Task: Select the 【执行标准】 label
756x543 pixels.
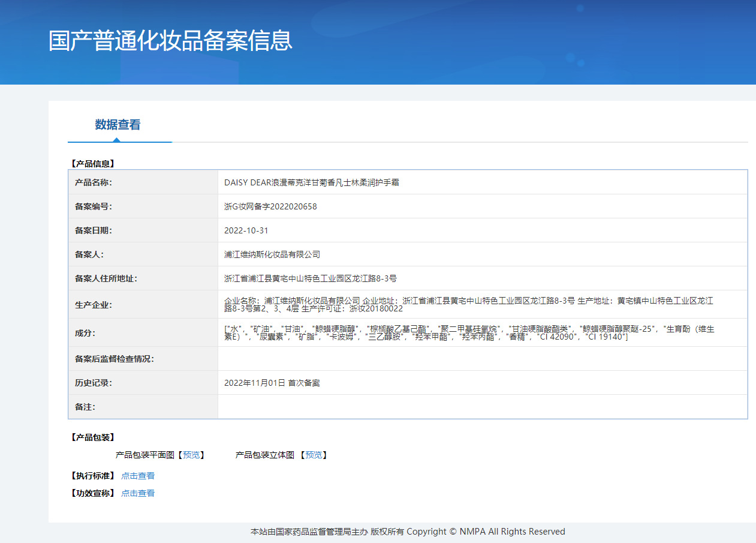Action: tap(92, 476)
